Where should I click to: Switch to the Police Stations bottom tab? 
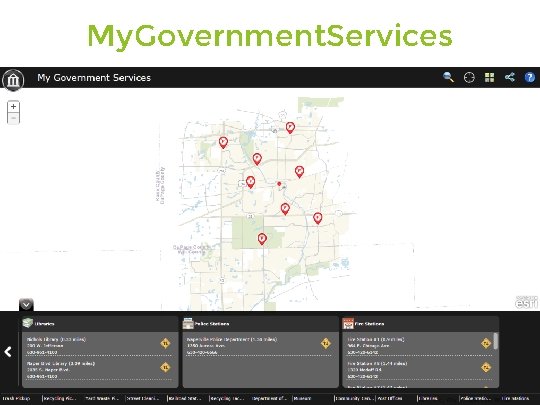(x=476, y=398)
